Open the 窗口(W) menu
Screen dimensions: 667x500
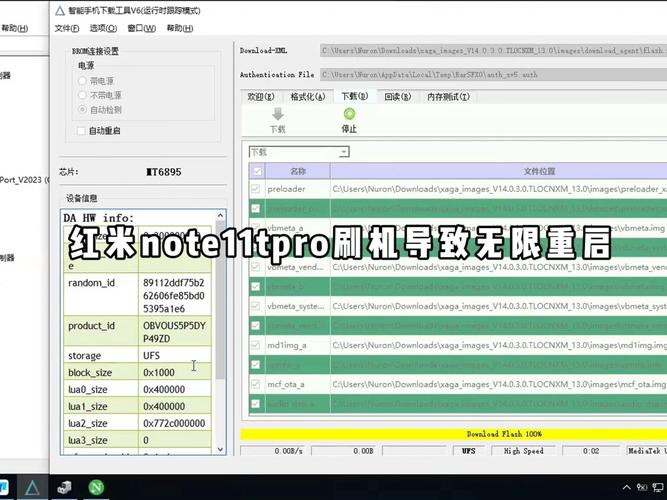click(142, 29)
